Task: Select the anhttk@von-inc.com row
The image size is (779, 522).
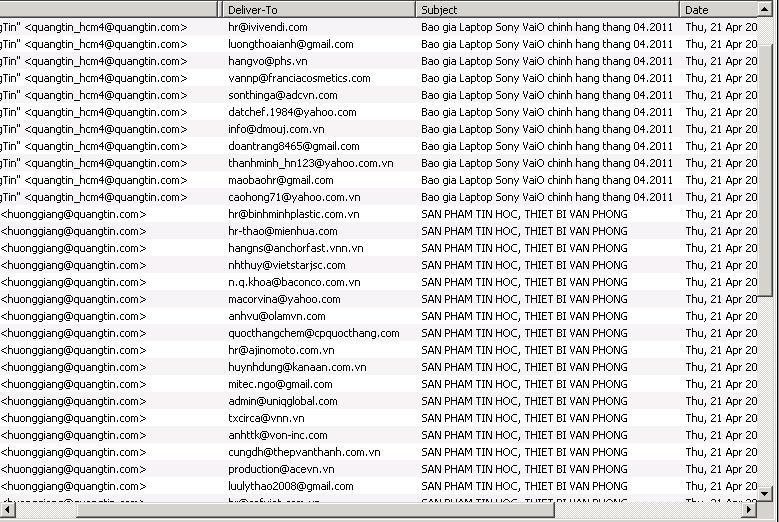Action: (x=379, y=435)
